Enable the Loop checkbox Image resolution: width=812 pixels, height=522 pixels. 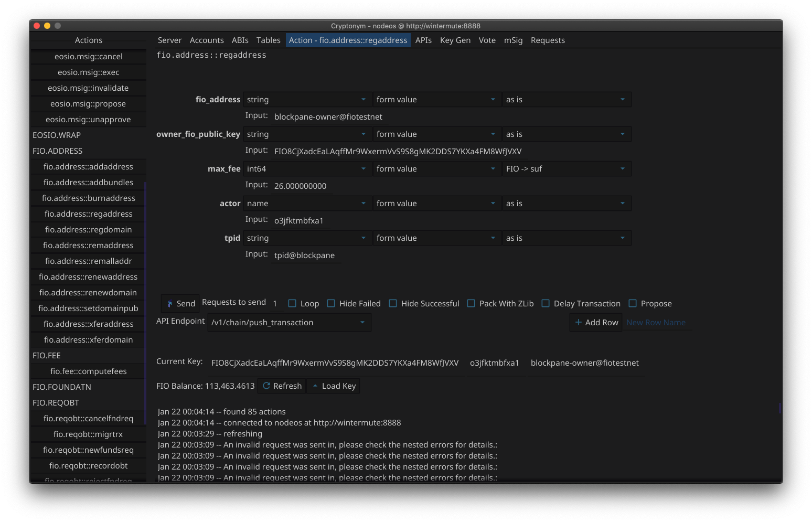point(293,304)
